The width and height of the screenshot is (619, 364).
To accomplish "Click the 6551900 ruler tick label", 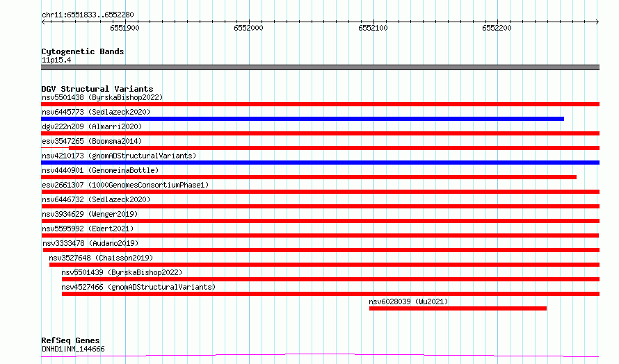I will point(124,28).
